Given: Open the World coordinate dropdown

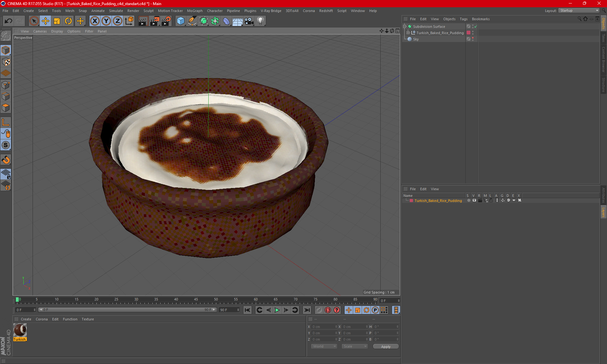Looking at the screenshot, I should click(324, 347).
